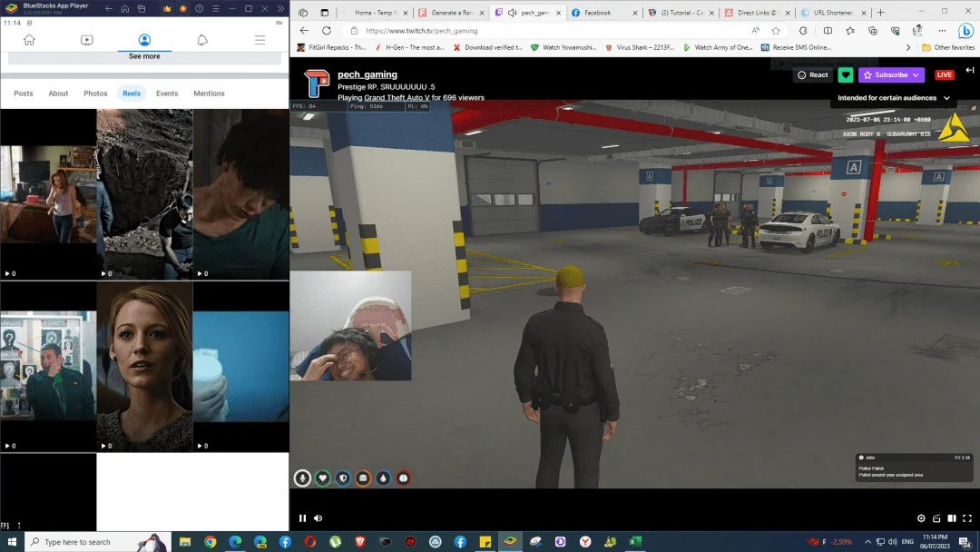Switch to the Facebook browser tab
Viewport: 980px width, 552px height.
point(604,13)
